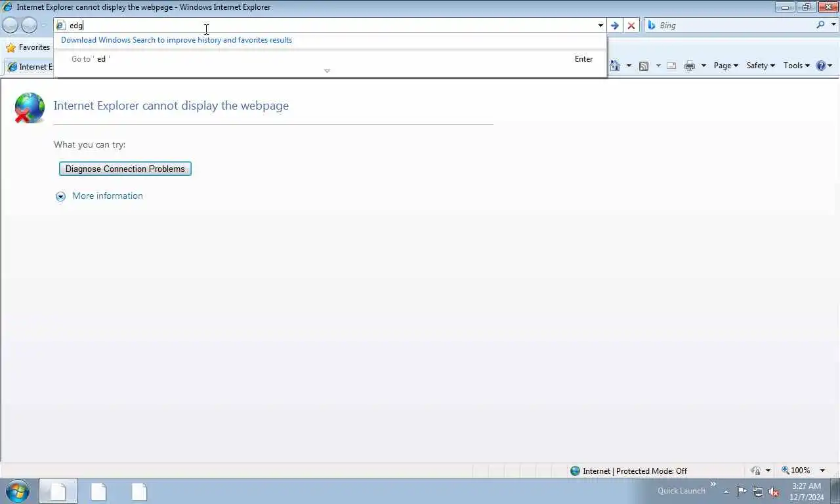Click the first taskbar document icon
The width and height of the screenshot is (840, 504).
(58, 492)
